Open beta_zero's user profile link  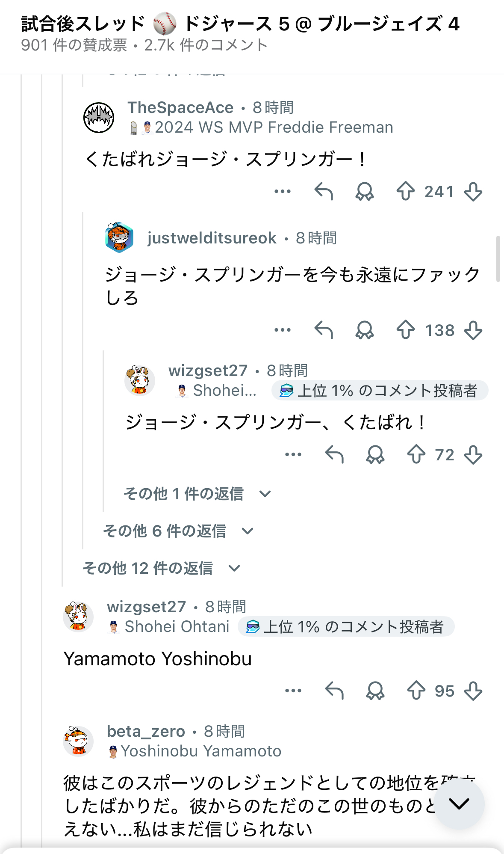tap(146, 731)
